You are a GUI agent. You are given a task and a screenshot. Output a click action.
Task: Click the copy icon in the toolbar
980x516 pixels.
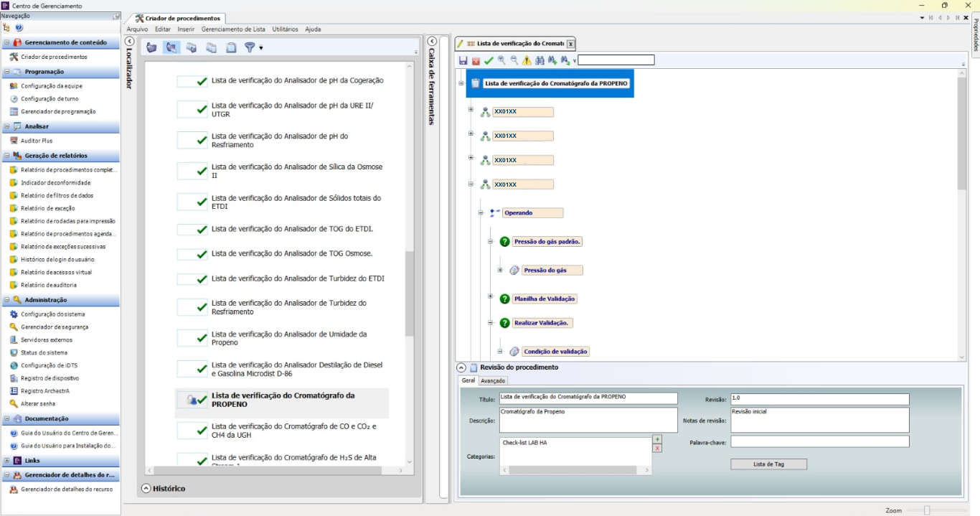point(212,47)
